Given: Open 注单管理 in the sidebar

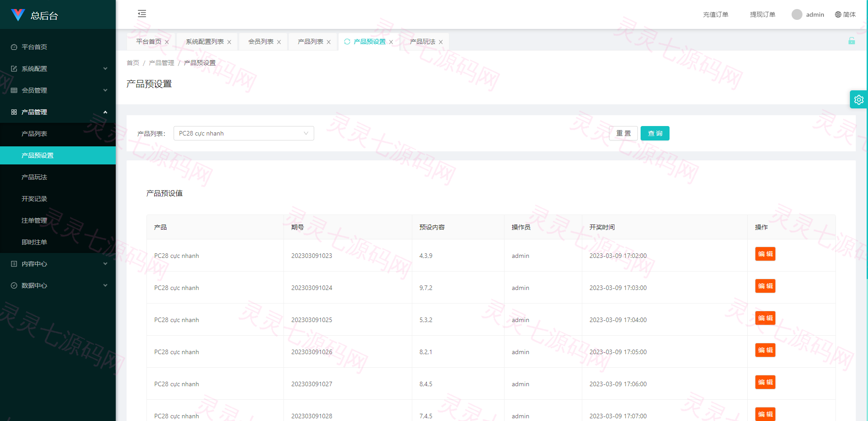Looking at the screenshot, I should (58, 220).
